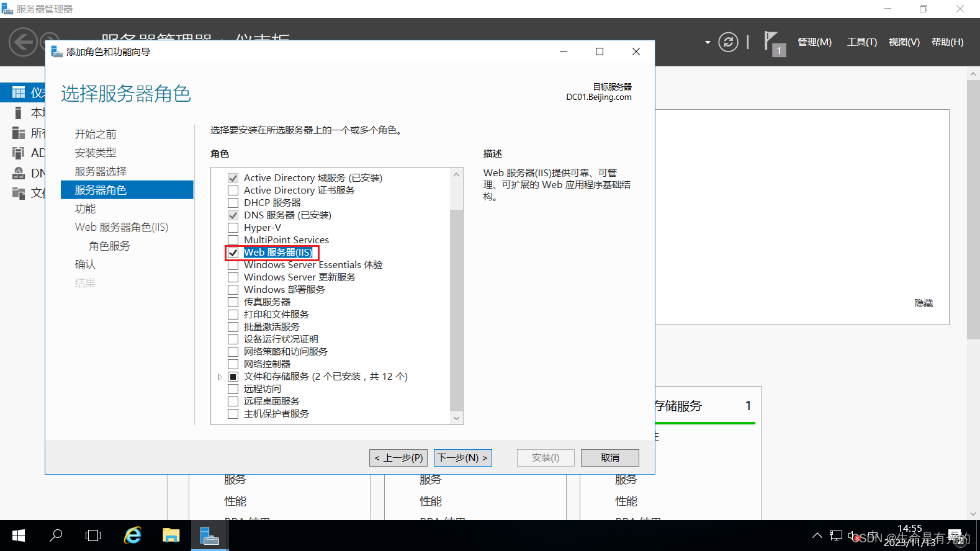
Task: Check 远程桌面服务 role
Action: [233, 401]
